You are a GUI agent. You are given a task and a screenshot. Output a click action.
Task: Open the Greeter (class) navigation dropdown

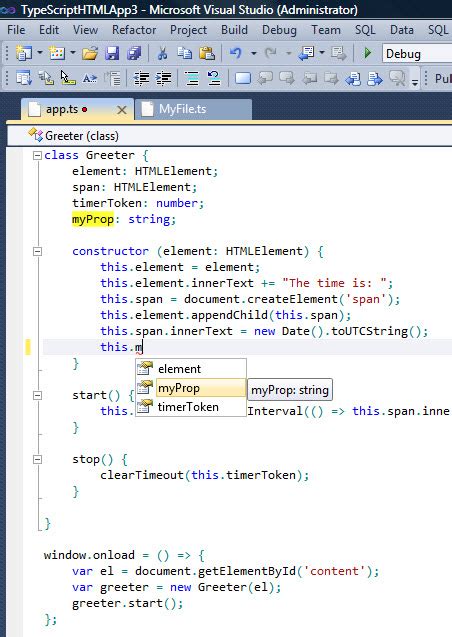[229, 136]
